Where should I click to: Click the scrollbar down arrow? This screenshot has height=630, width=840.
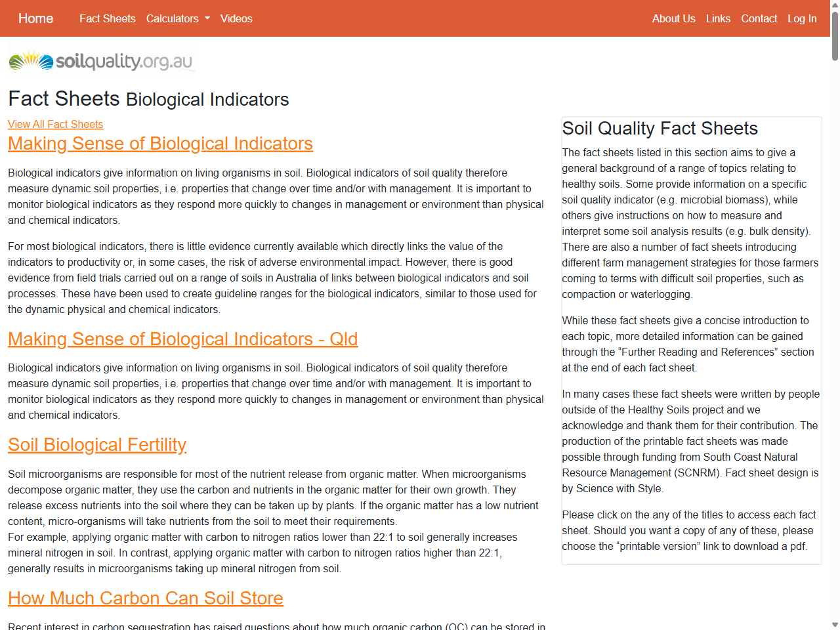834,624
